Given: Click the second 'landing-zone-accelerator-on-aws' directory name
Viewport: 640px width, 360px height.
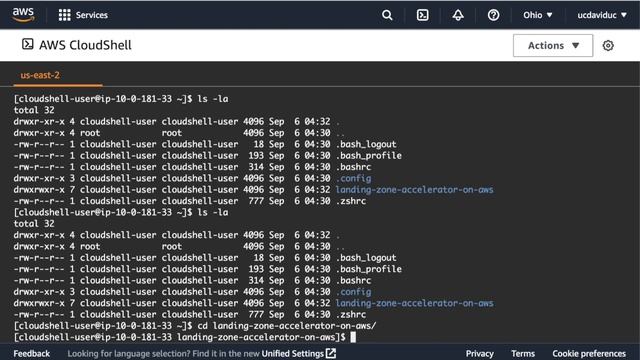Looking at the screenshot, I should tap(414, 303).
